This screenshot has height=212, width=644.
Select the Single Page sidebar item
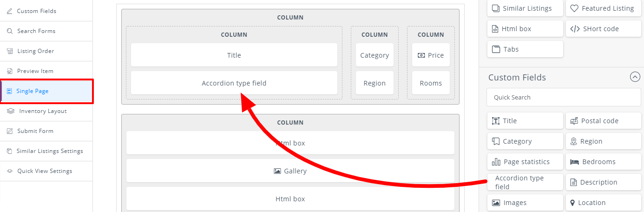(x=46, y=91)
